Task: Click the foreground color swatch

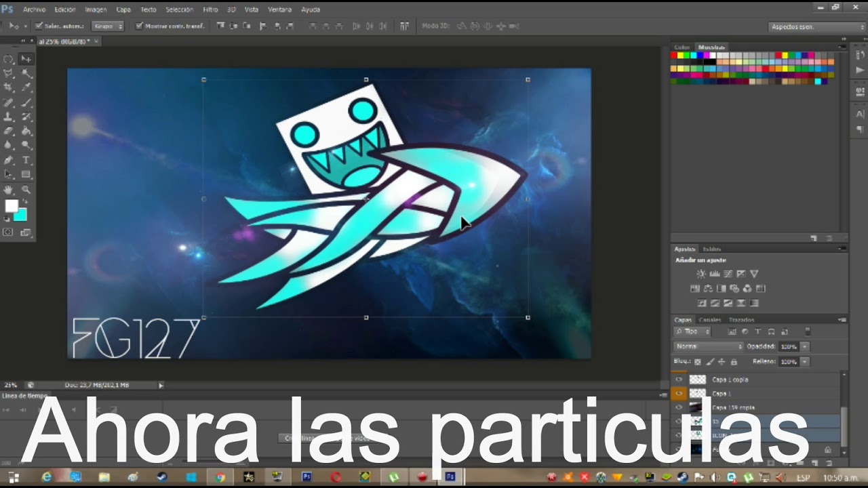Action: click(11, 206)
